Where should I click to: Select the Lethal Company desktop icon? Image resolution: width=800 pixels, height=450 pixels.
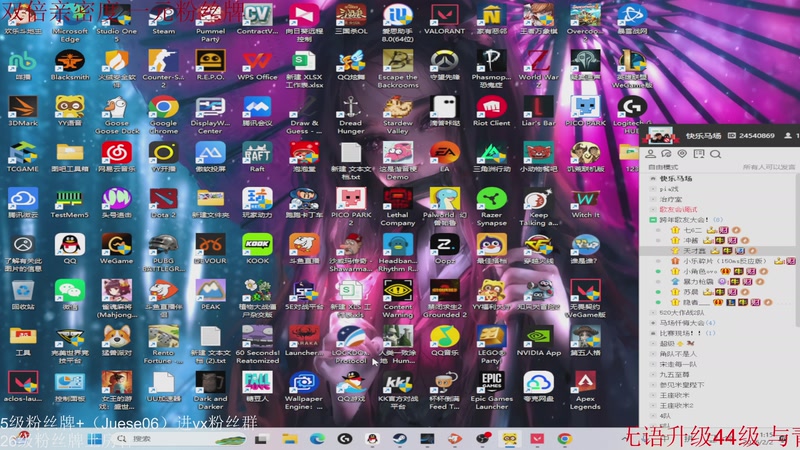397,207
